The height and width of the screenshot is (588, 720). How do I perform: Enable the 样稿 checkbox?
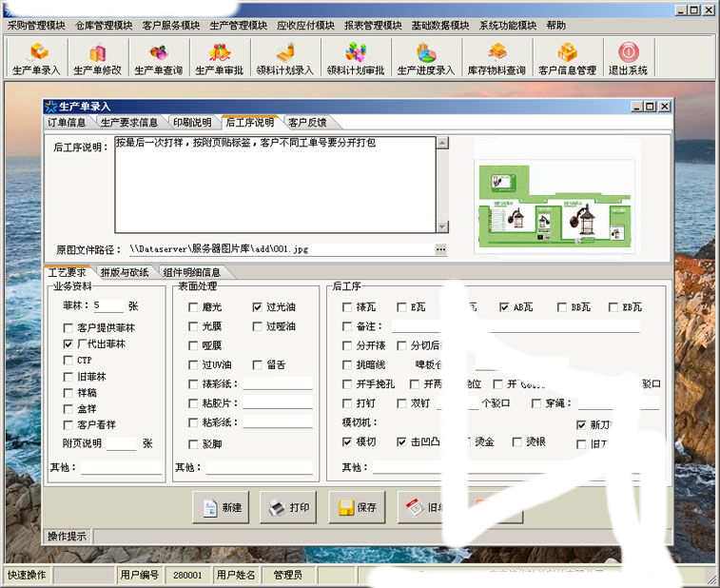coord(68,393)
